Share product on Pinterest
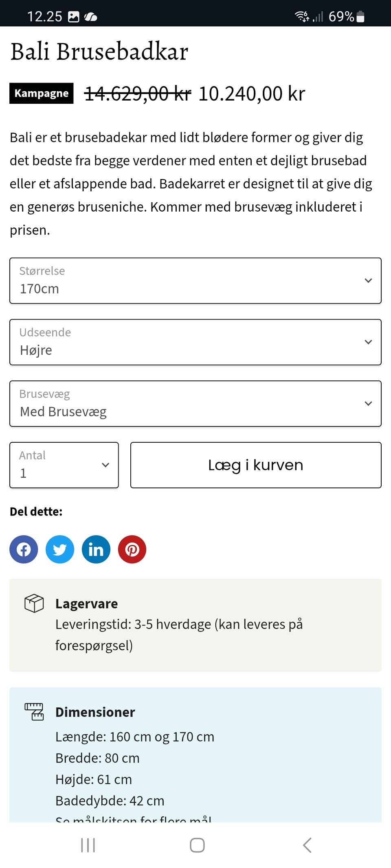This screenshot has height=868, width=391. [132, 549]
